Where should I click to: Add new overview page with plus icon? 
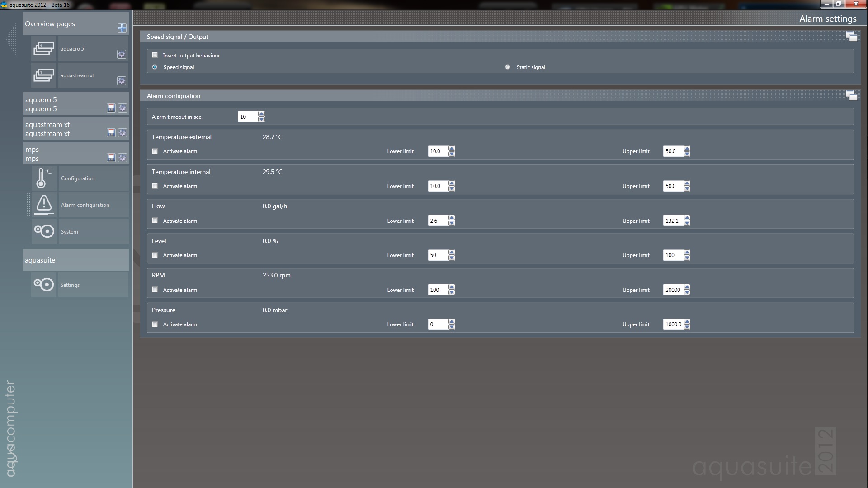click(x=122, y=28)
